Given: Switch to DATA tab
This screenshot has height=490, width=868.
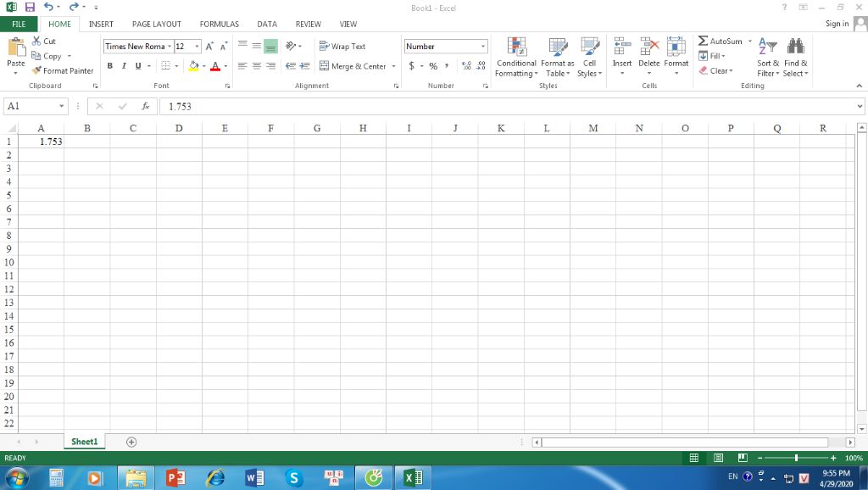Looking at the screenshot, I should point(267,24).
